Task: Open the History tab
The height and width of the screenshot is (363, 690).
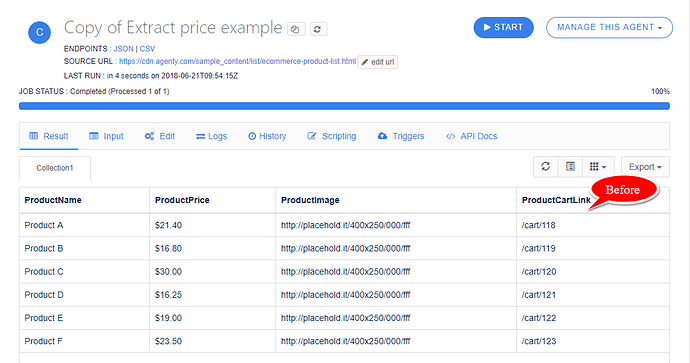Action: tap(267, 136)
